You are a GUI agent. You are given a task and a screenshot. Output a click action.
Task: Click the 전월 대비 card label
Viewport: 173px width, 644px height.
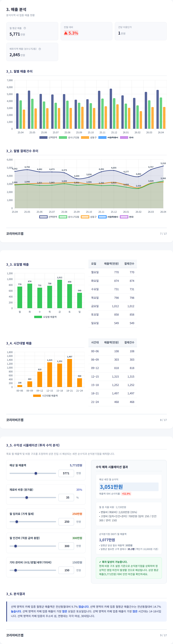click(x=68, y=27)
